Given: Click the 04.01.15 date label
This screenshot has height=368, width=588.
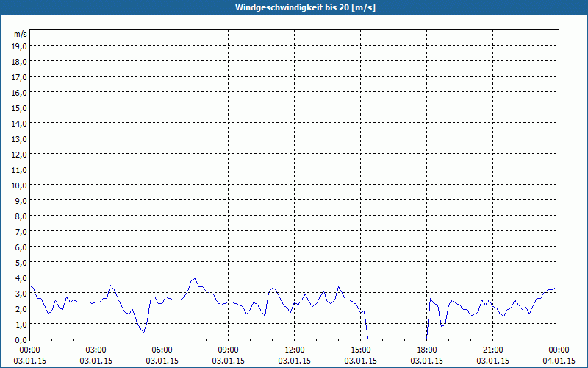Looking at the screenshot, I should pos(559,361).
